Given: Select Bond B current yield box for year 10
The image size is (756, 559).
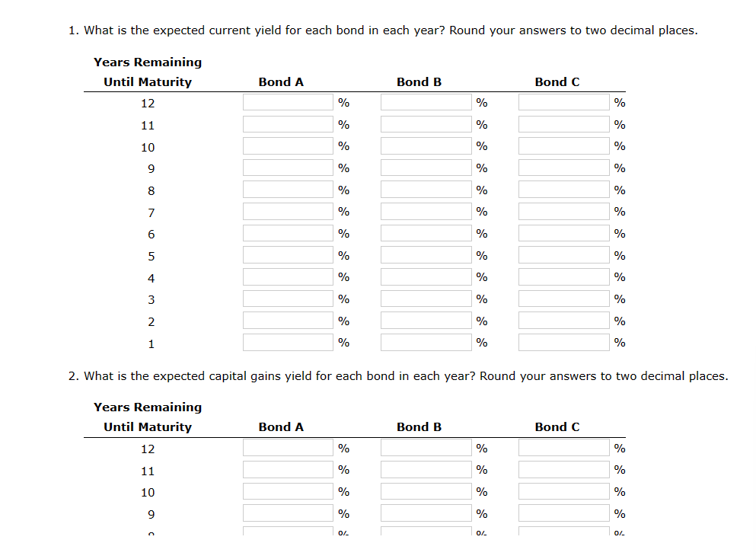Looking at the screenshot, I should (x=425, y=145).
